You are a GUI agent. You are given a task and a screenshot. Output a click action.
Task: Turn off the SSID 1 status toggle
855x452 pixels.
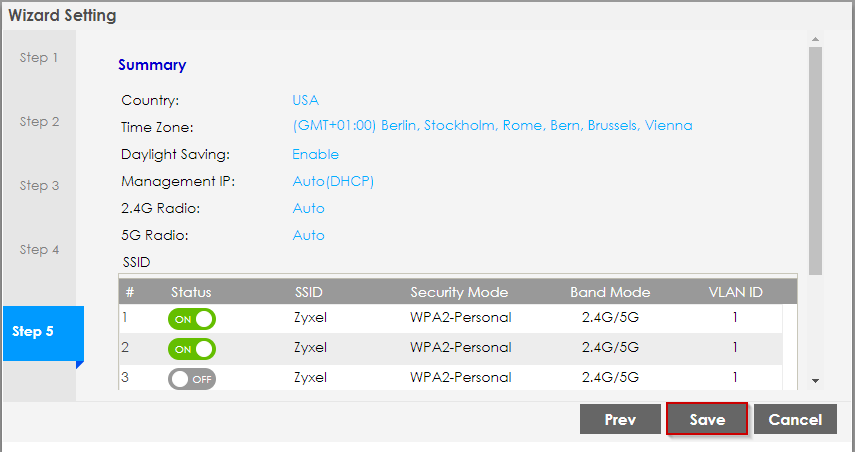pyautogui.click(x=192, y=319)
